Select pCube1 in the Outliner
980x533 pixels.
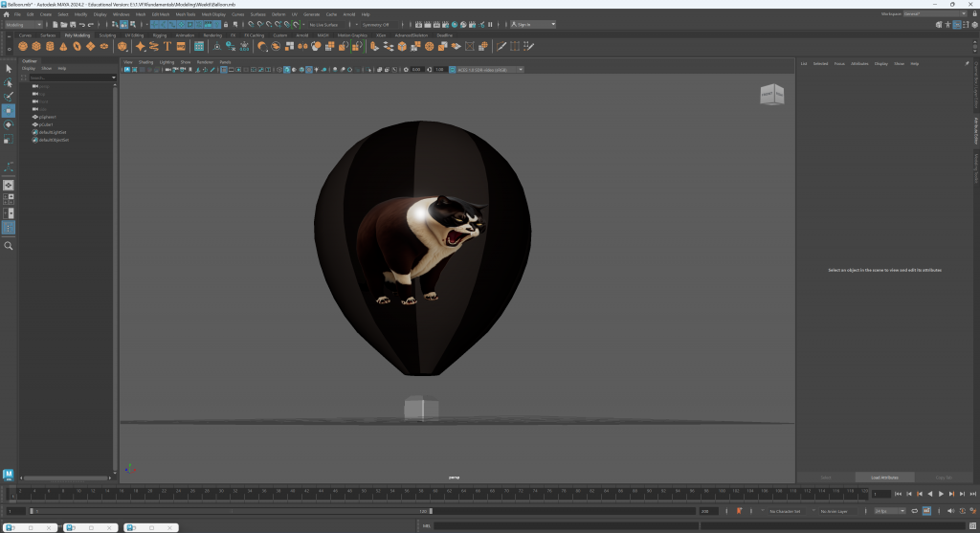pyautogui.click(x=46, y=124)
